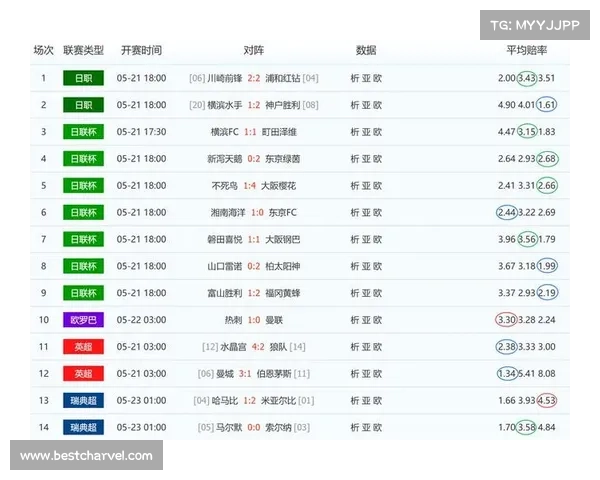Click the 1.34 home odds for 曼城
Image resolution: width=600 pixels, height=480 pixels.
pyautogui.click(x=507, y=374)
